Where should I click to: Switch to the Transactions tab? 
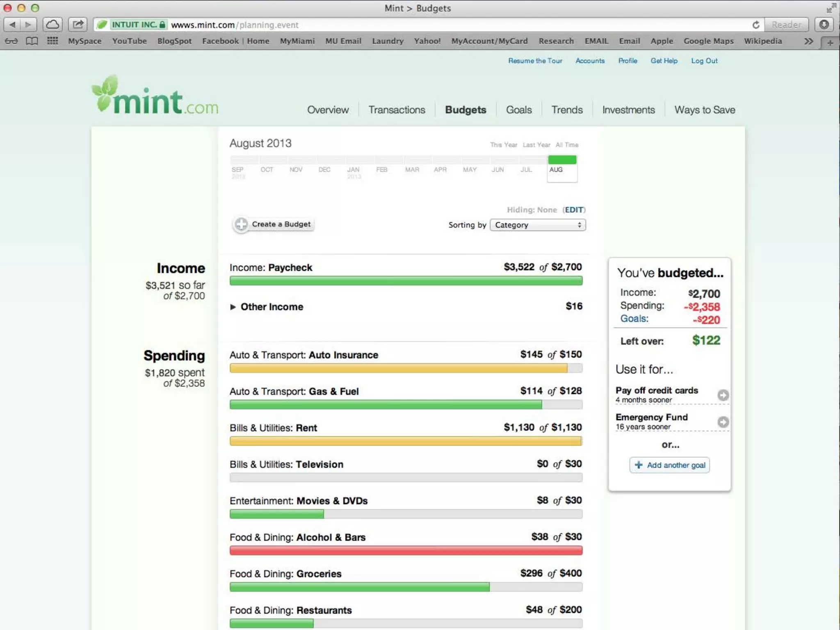click(397, 110)
